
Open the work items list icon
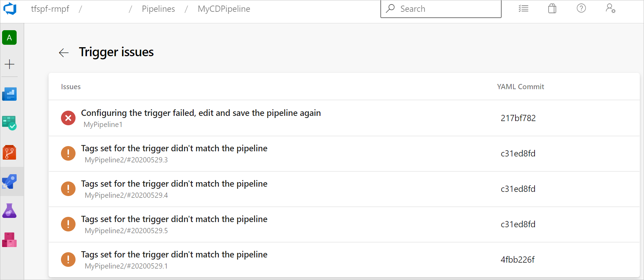point(523,9)
